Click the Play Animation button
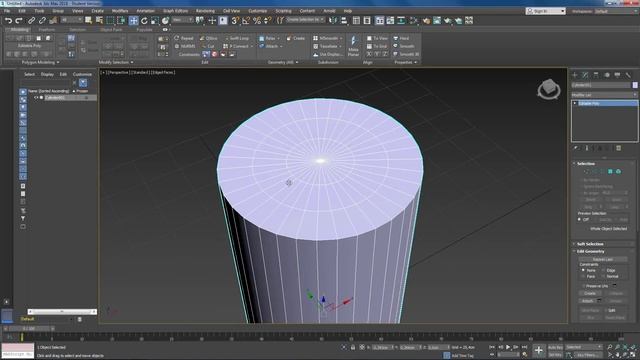Viewport: 640px width, 360px height. tap(508, 347)
